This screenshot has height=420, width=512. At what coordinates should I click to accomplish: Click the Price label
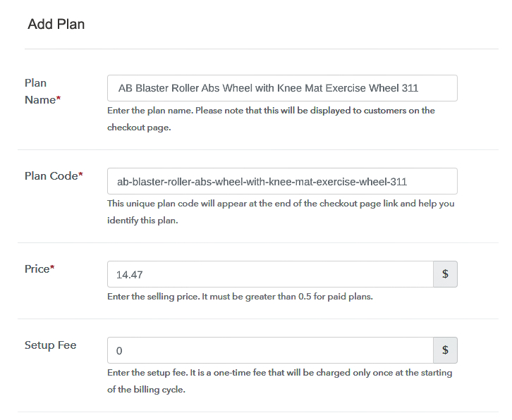coord(37,268)
